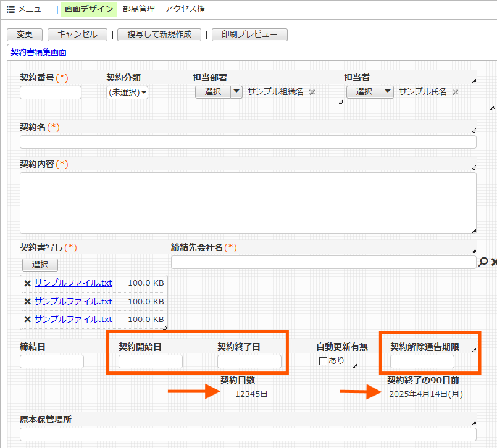Focus the 契約番号 input field
Screen dimensions: 497x448
pos(51,93)
